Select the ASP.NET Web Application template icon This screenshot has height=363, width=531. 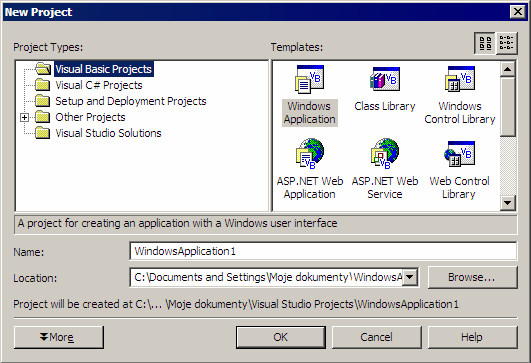(310, 154)
